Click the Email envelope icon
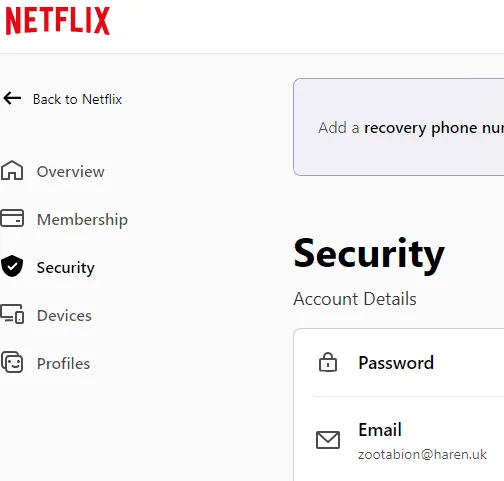This screenshot has width=504, height=481. click(x=328, y=440)
